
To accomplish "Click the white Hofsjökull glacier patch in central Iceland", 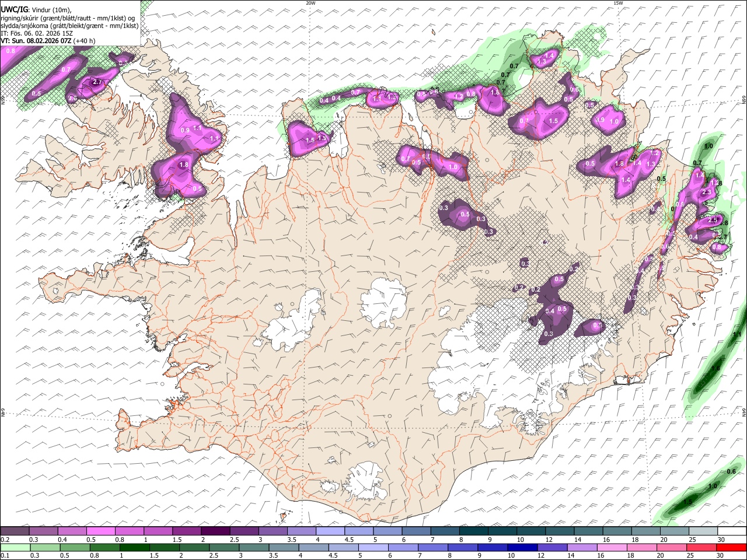I will point(384,303).
